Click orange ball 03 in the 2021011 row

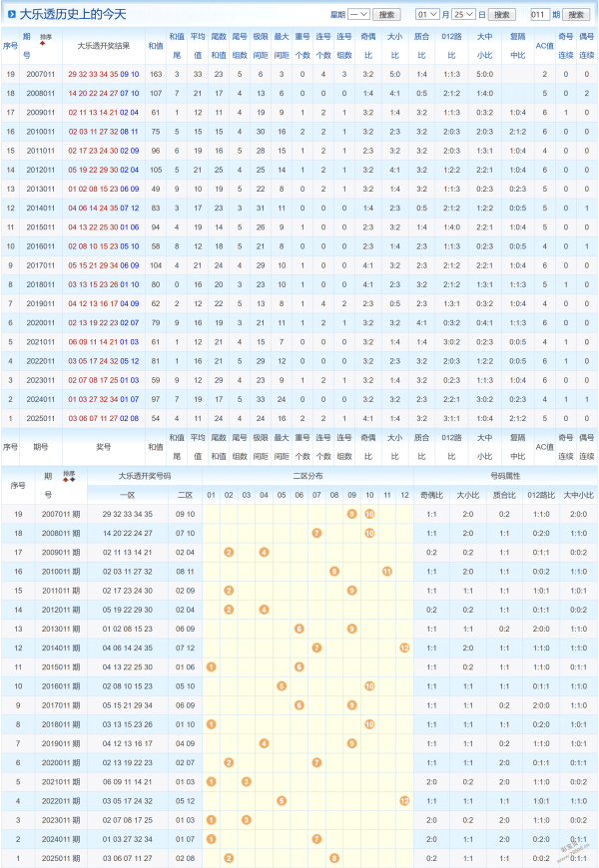click(x=247, y=781)
